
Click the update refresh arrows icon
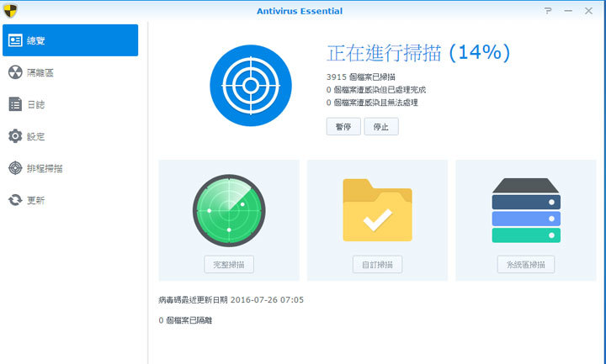point(15,200)
